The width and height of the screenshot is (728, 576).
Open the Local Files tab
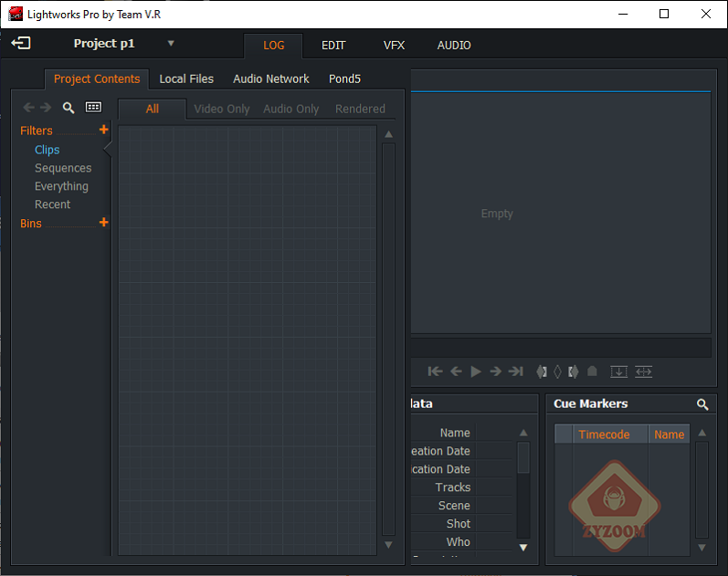click(x=186, y=79)
